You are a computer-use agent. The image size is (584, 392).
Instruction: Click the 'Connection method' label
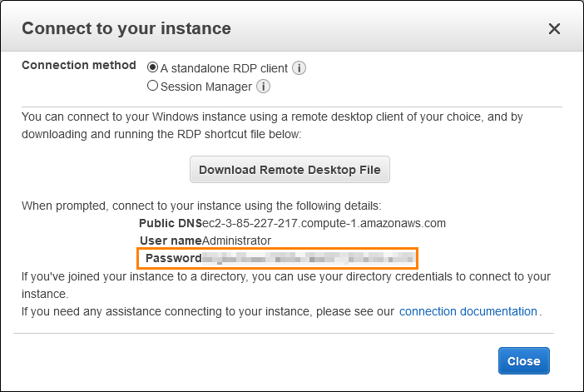click(79, 65)
